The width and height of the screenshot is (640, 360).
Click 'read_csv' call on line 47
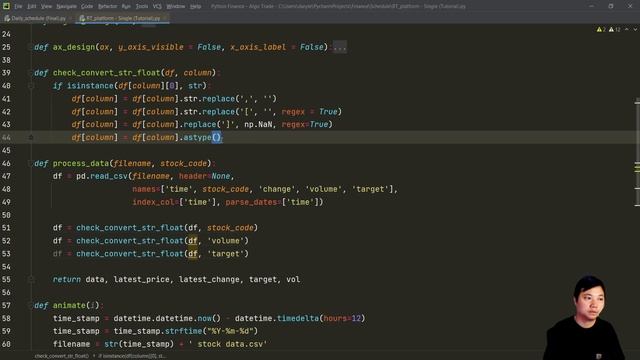109,176
